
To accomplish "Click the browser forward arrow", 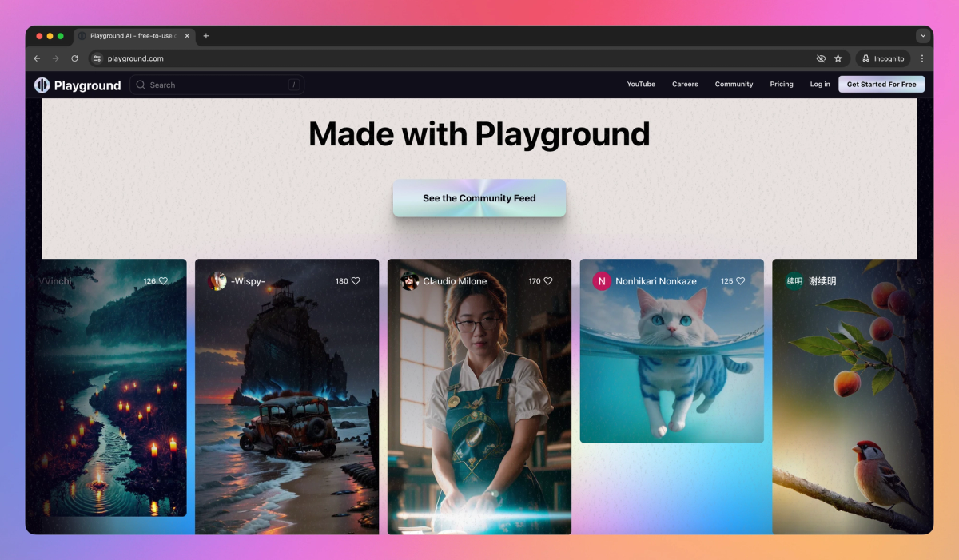I will (x=55, y=58).
